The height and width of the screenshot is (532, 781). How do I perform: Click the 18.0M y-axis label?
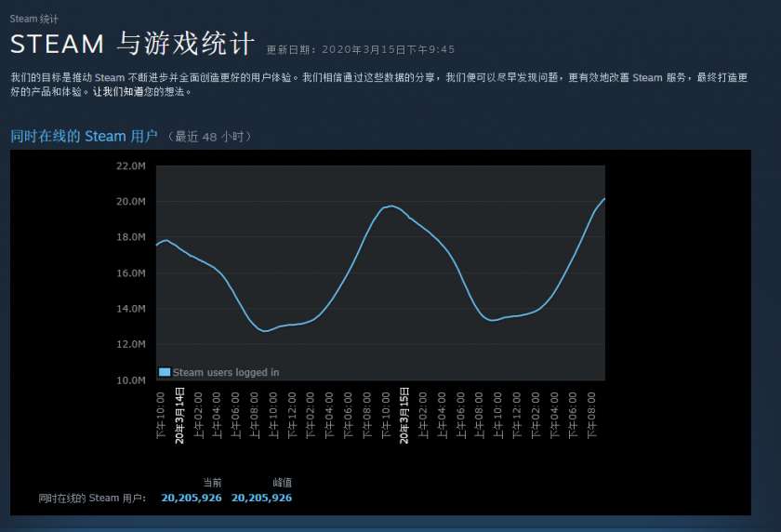131,237
